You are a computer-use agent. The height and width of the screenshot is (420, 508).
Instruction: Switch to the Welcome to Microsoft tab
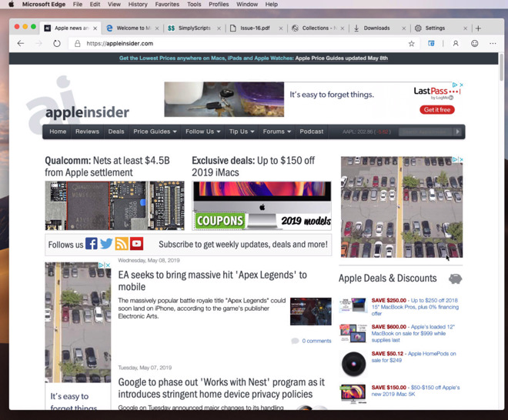132,28
